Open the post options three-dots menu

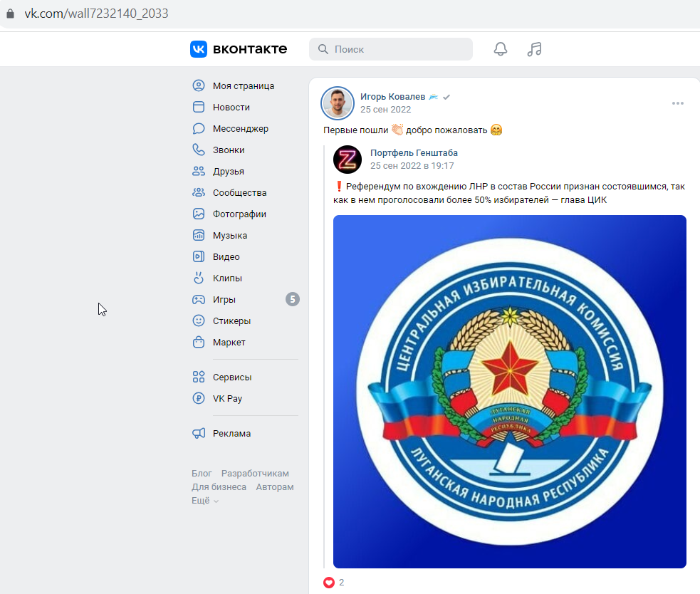coord(678,103)
